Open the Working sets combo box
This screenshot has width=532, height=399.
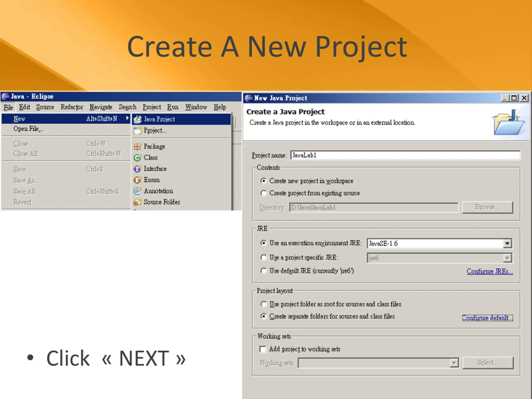tap(454, 363)
